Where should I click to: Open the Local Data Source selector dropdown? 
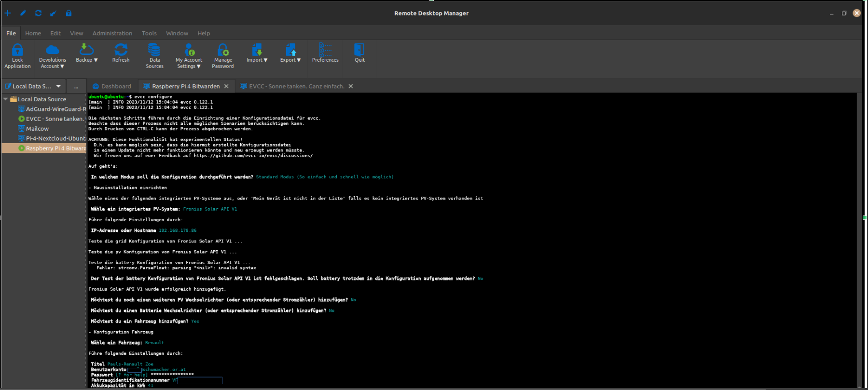point(58,86)
